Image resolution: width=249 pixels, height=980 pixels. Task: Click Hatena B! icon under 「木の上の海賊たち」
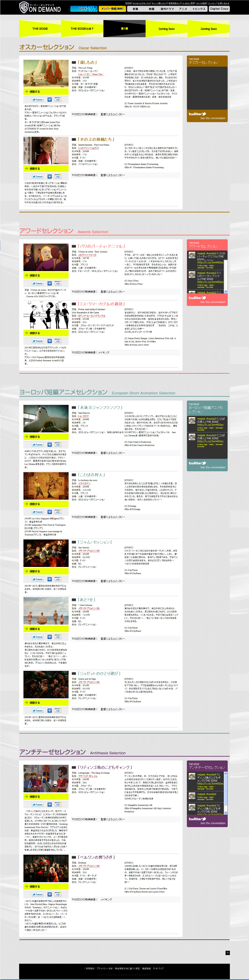[49, 177]
